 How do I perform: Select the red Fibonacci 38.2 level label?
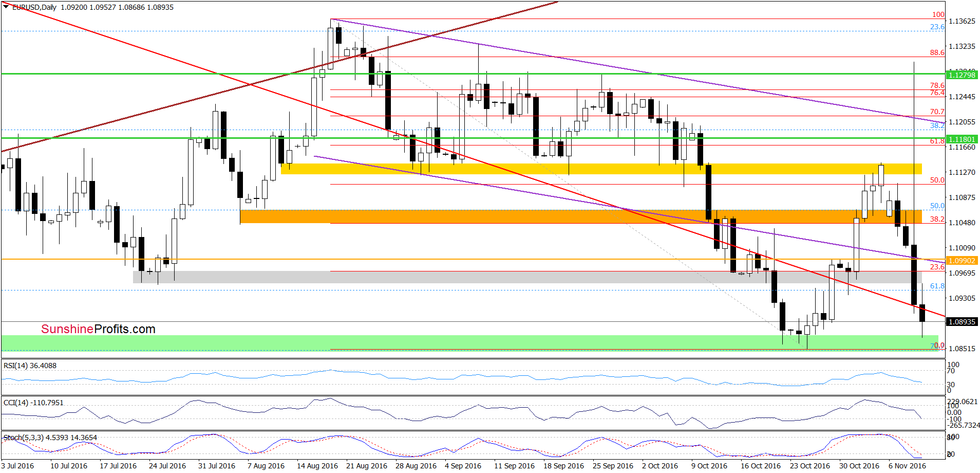coord(937,219)
